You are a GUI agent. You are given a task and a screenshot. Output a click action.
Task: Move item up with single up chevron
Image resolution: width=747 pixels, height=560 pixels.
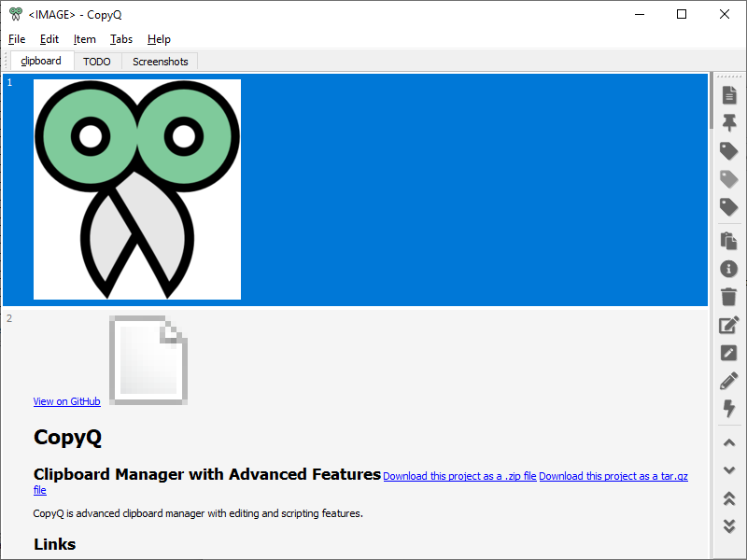tap(729, 442)
